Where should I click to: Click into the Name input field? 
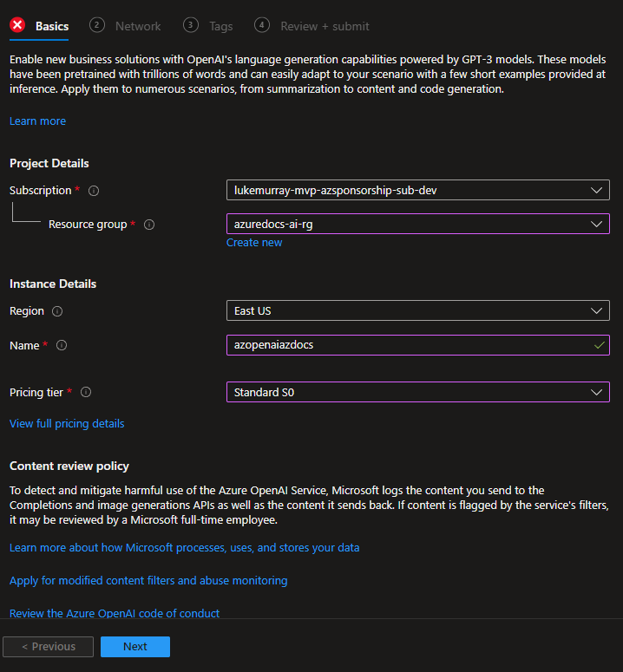point(418,345)
